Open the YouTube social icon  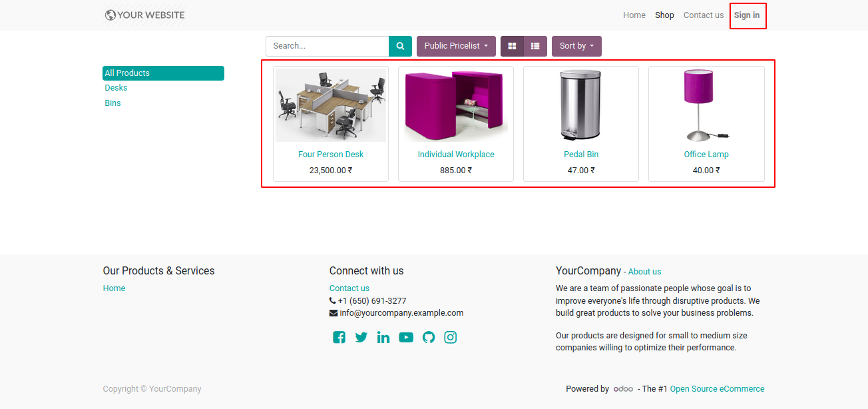pyautogui.click(x=406, y=337)
